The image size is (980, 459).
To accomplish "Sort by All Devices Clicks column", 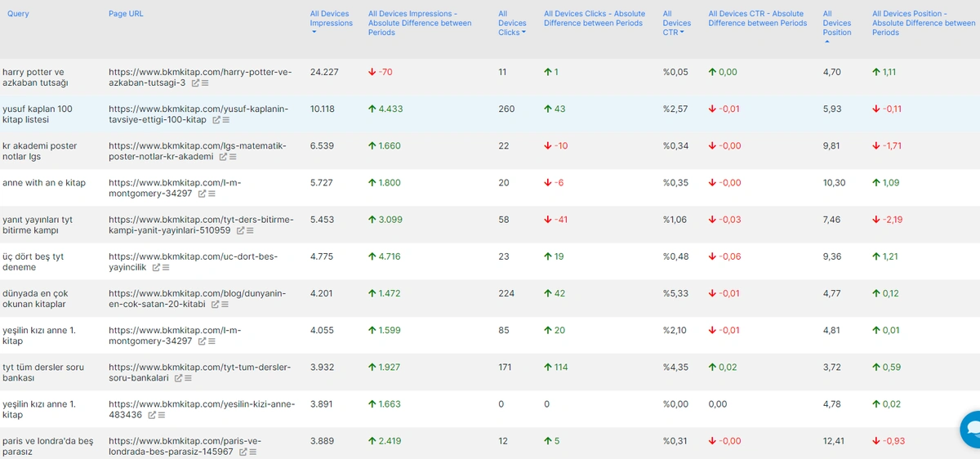I will tap(512, 23).
